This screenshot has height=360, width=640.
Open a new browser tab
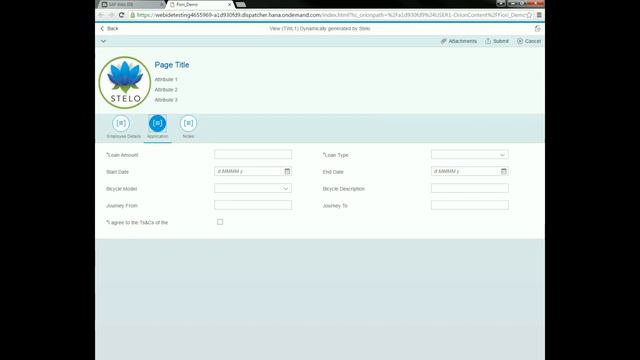pos(241,4)
